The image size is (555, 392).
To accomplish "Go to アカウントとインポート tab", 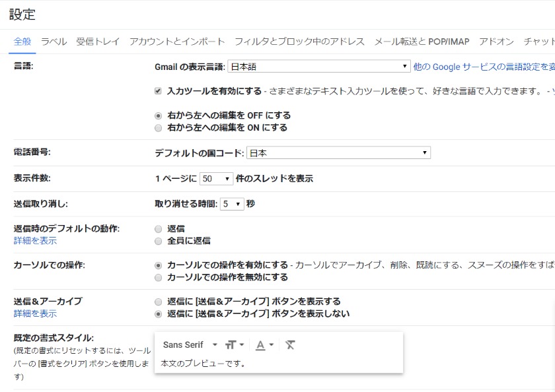I will tap(177, 42).
